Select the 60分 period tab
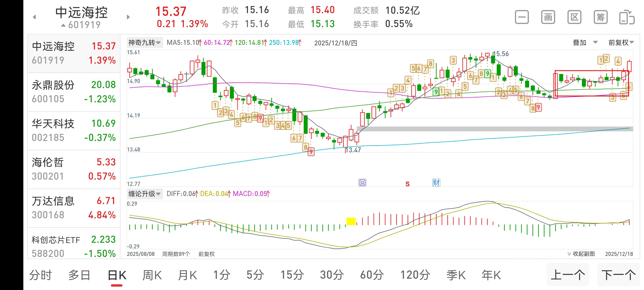The height and width of the screenshot is (290, 644). coord(372,275)
